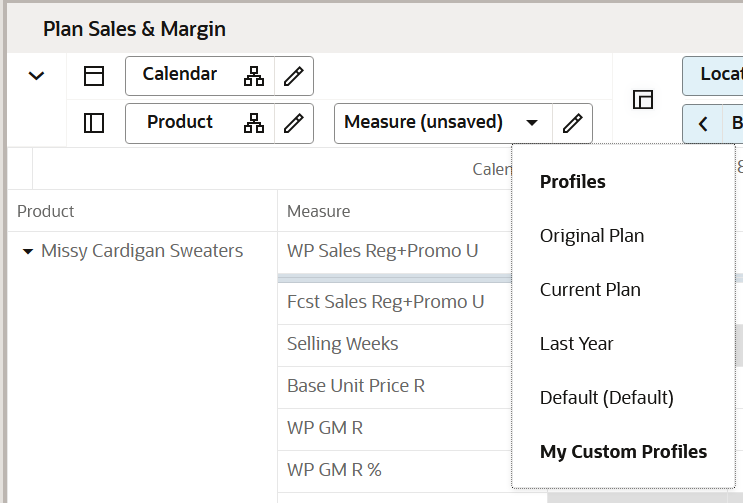Image resolution: width=743 pixels, height=503 pixels.
Task: Collapse the toolbar with the chevron
Action: [37, 76]
